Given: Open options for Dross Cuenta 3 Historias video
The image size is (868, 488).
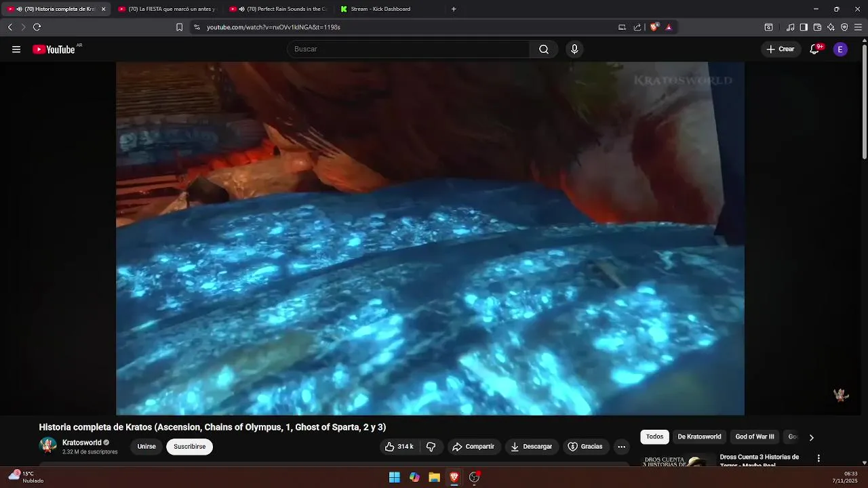Looking at the screenshot, I should [818, 459].
